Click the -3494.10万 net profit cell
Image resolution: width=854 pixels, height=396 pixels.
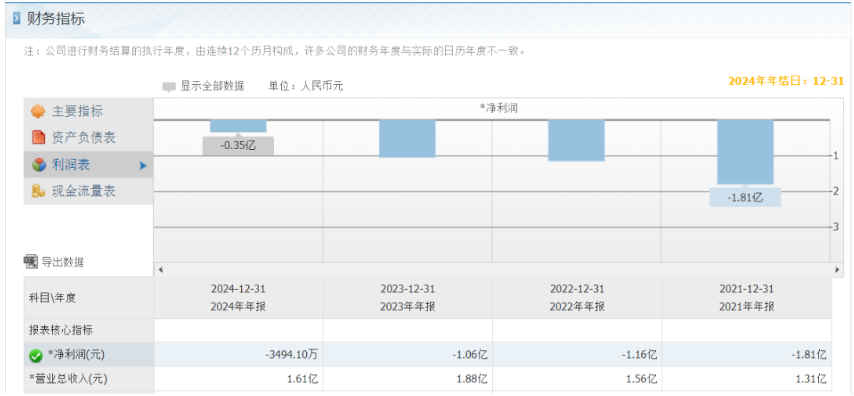pyautogui.click(x=239, y=355)
